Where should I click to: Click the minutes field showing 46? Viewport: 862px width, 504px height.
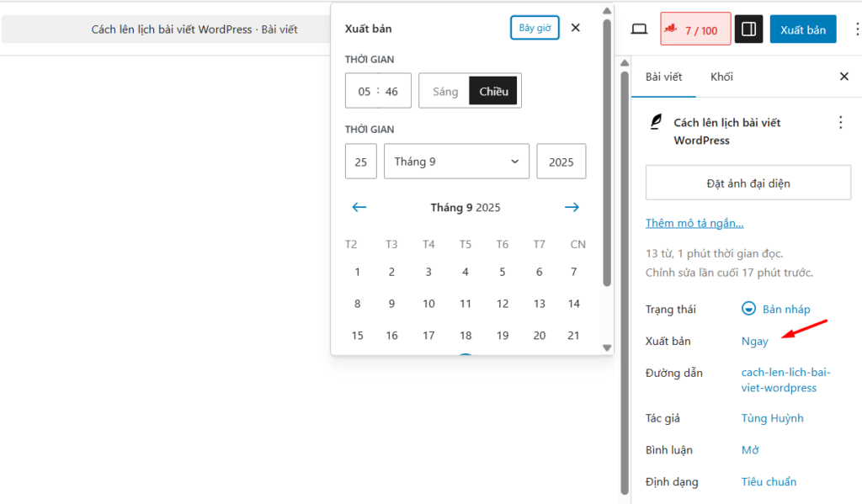[391, 91]
